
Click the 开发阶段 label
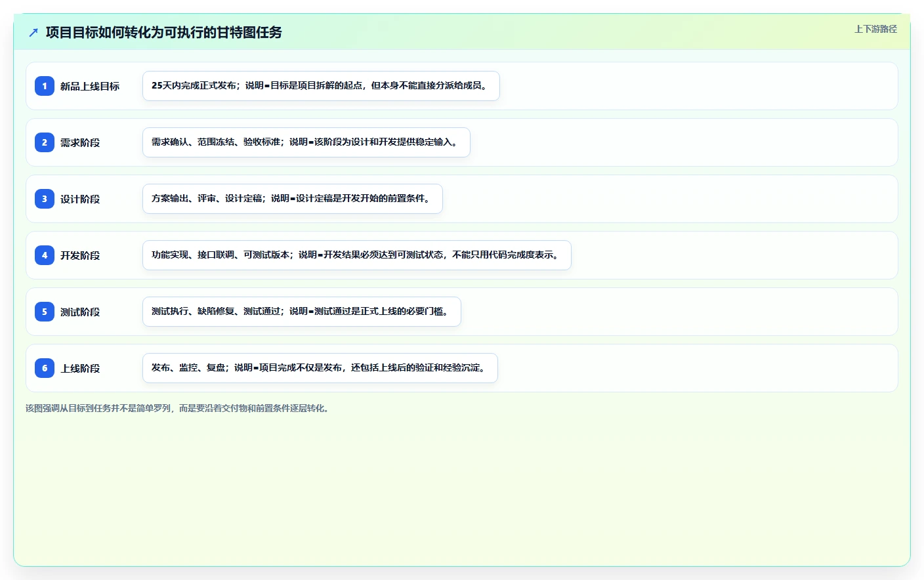tap(80, 255)
